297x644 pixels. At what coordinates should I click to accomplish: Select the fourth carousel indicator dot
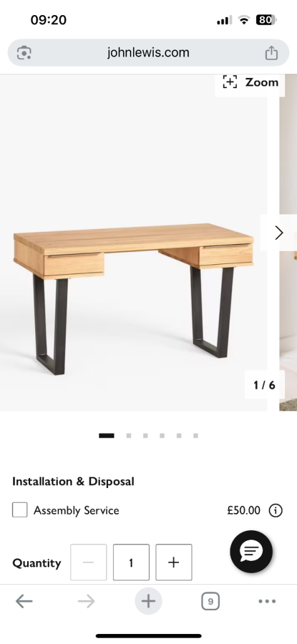coord(163,435)
